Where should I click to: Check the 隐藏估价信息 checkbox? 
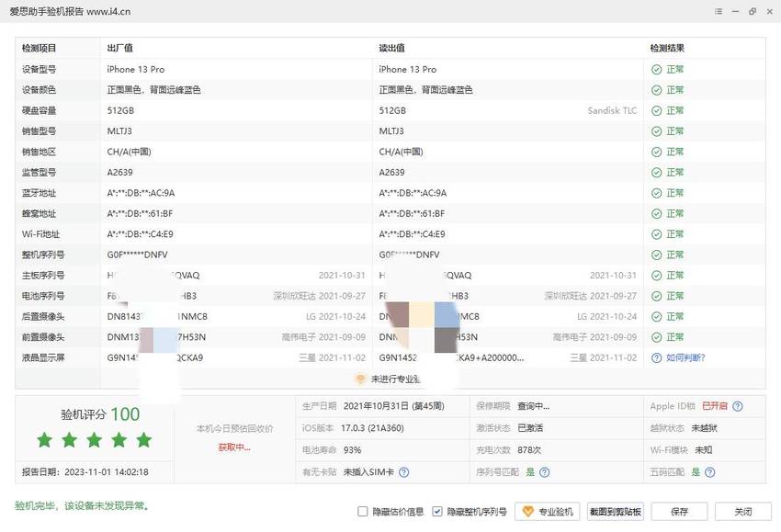point(363,511)
